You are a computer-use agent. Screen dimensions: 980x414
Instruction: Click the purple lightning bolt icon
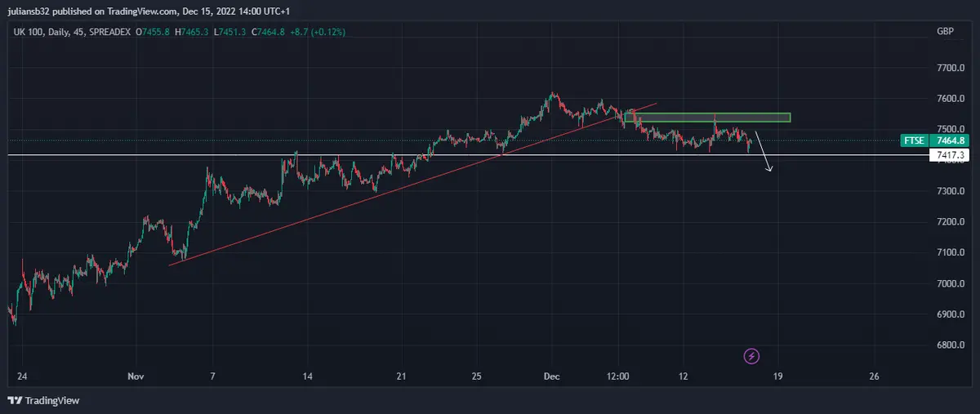(x=752, y=356)
